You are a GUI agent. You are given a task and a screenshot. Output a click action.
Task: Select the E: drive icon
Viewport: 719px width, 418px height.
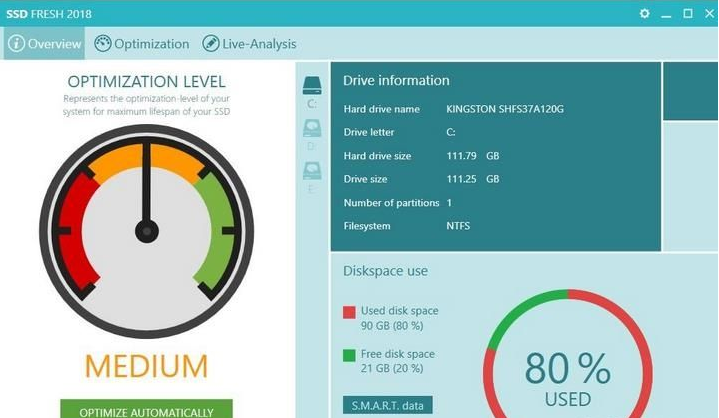[312, 170]
